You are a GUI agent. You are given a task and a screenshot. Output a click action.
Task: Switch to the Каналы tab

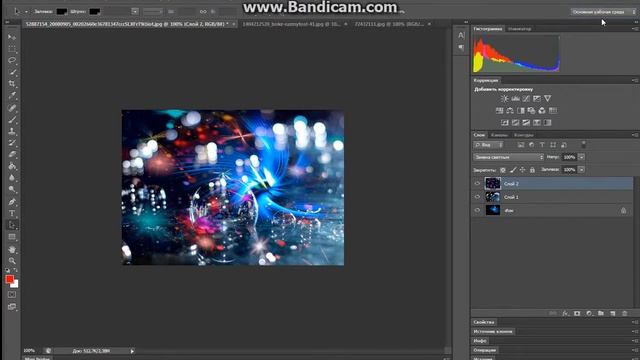499,135
